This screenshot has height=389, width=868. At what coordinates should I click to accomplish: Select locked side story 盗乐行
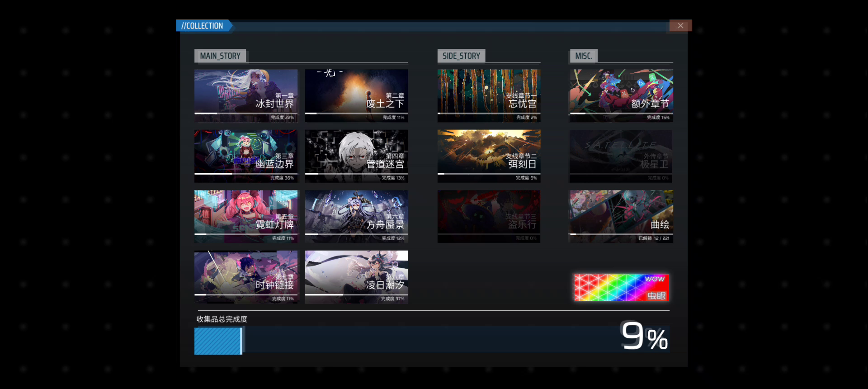pyautogui.click(x=489, y=216)
